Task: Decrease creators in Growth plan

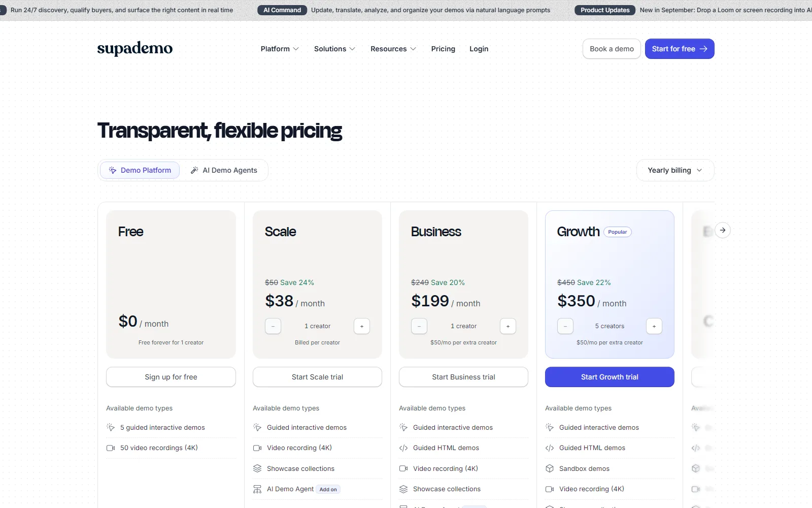Action: [x=565, y=326]
